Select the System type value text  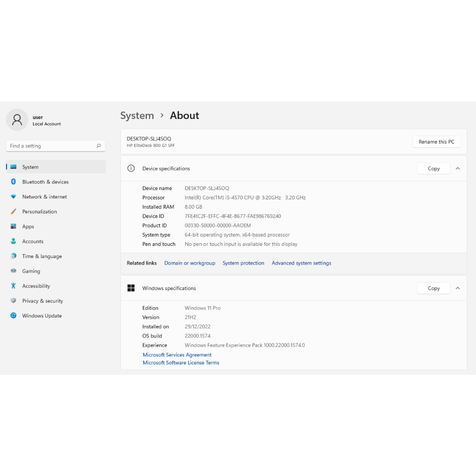237,235
